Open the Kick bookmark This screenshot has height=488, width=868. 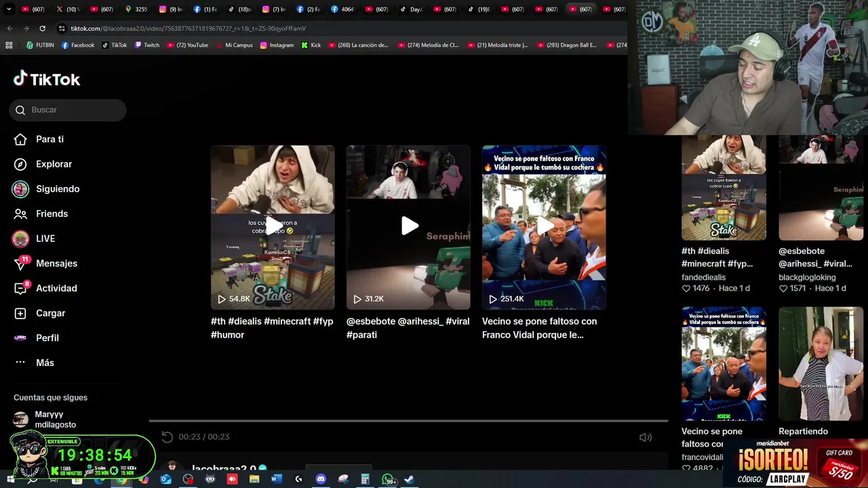click(x=311, y=45)
